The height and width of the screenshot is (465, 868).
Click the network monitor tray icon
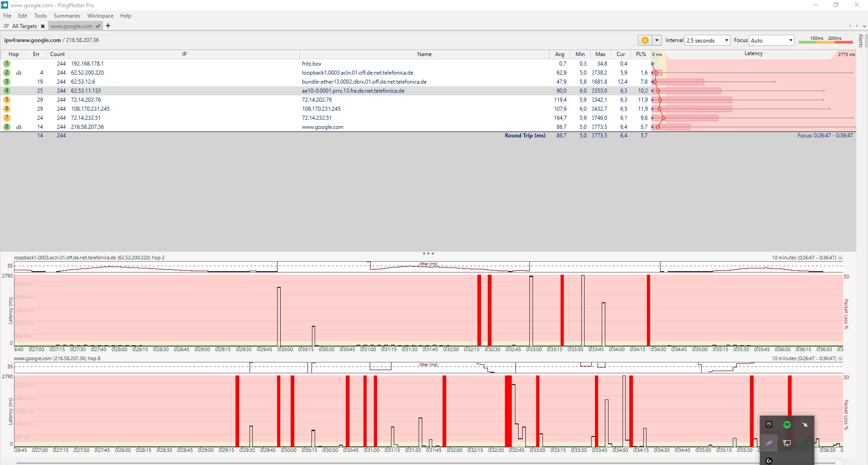[787, 443]
